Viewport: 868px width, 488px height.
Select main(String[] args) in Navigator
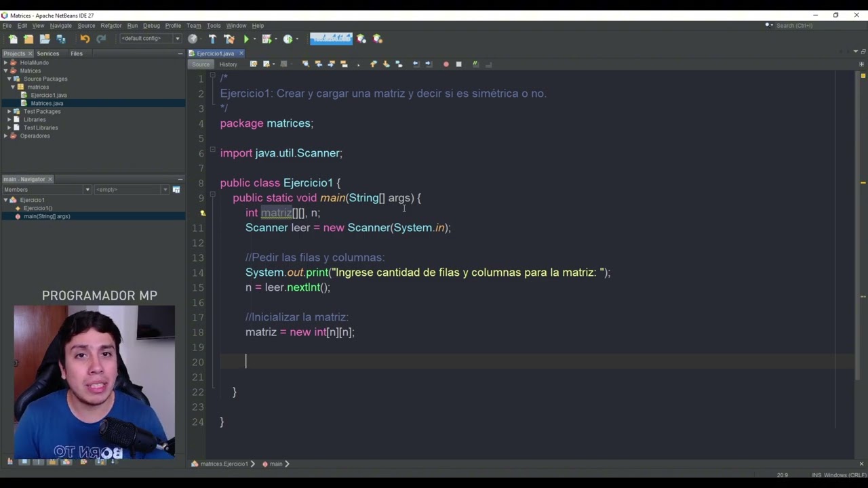[47, 216]
